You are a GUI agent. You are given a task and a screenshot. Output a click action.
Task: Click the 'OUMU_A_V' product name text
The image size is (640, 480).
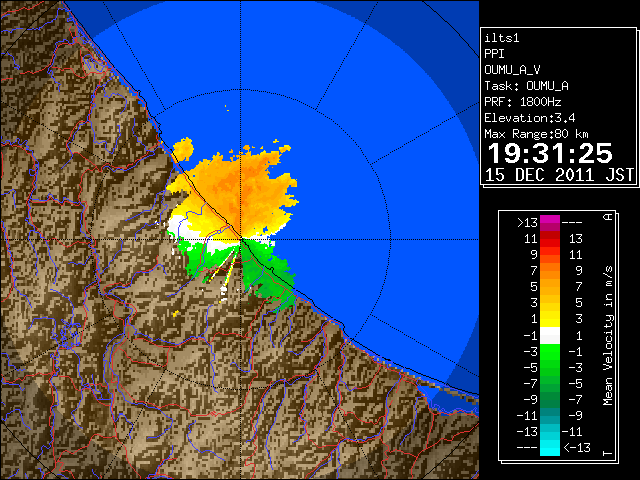tap(512, 70)
